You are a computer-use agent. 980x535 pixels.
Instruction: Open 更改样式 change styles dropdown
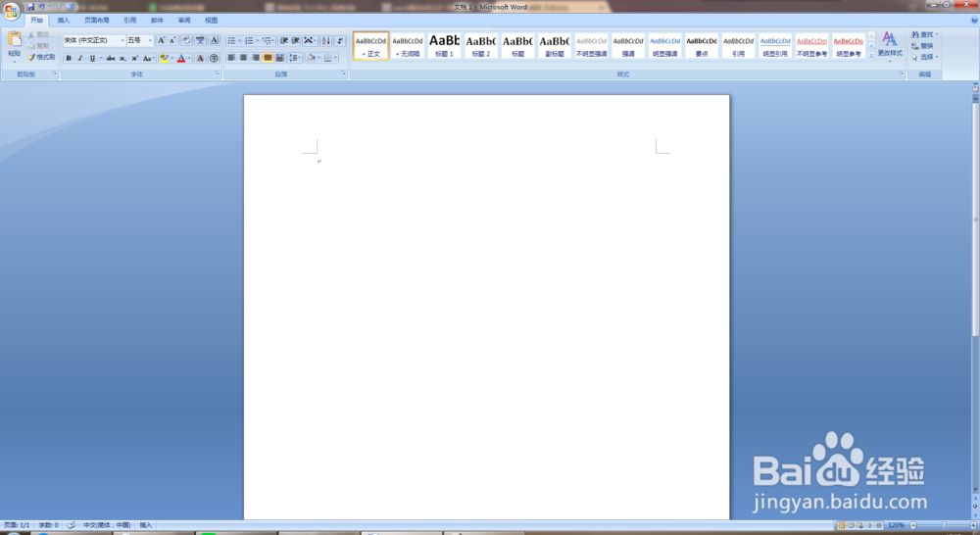coord(890,45)
